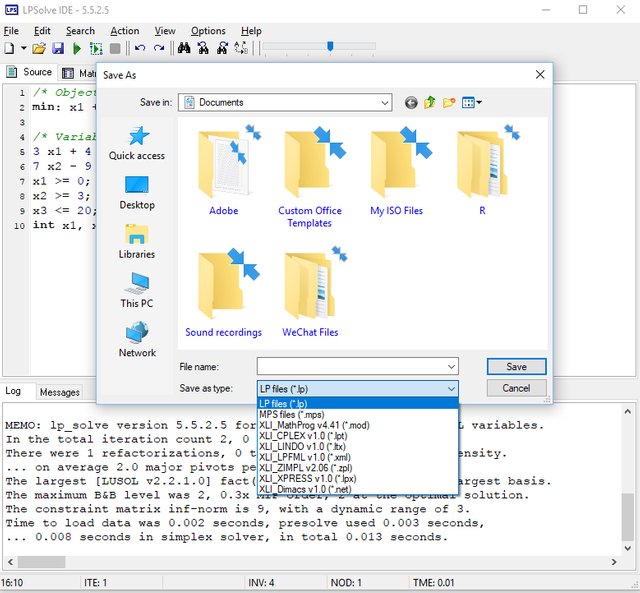Choose XLI_LPFML v1.0 (*.xml) option

pos(358,457)
